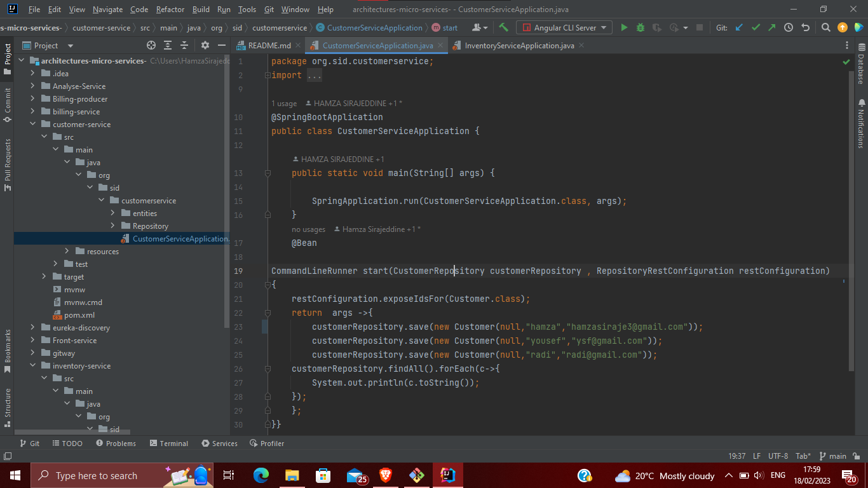
Task: Open the Bookmarks tool window
Action: 8,351
